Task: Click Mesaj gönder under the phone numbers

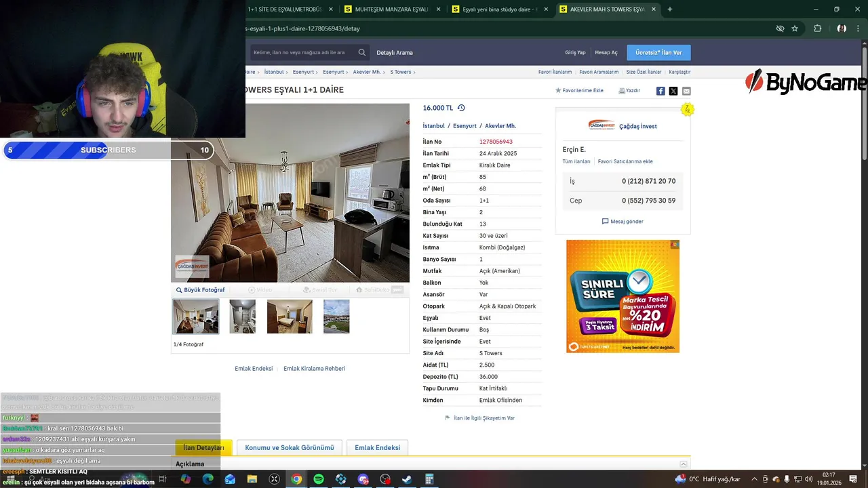Action: pos(623,222)
